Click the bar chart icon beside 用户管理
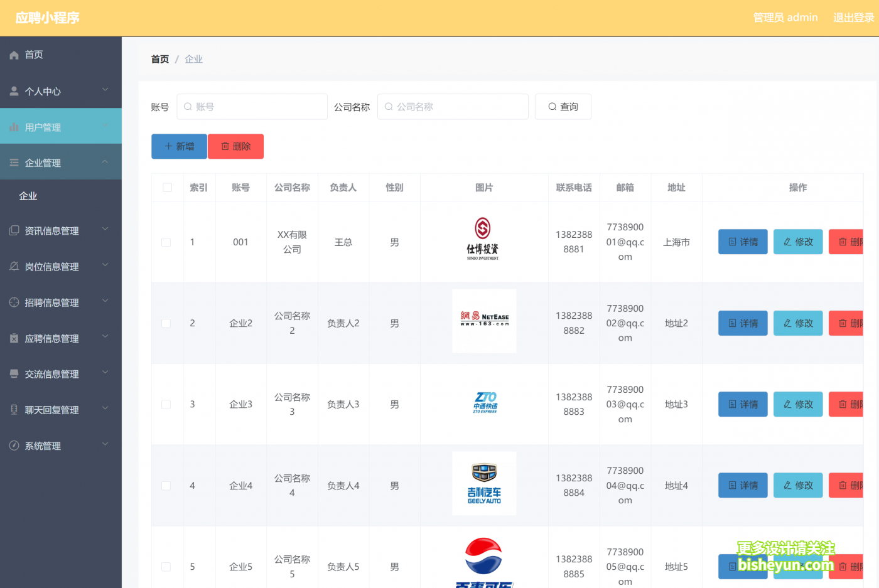This screenshot has height=588, width=879. coord(14,127)
